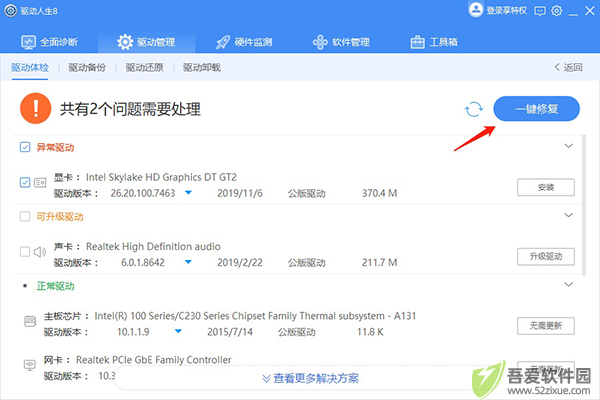This screenshot has width=600, height=400.
Task: Open version dropdown for 6.0.1.8642
Action: click(x=188, y=262)
